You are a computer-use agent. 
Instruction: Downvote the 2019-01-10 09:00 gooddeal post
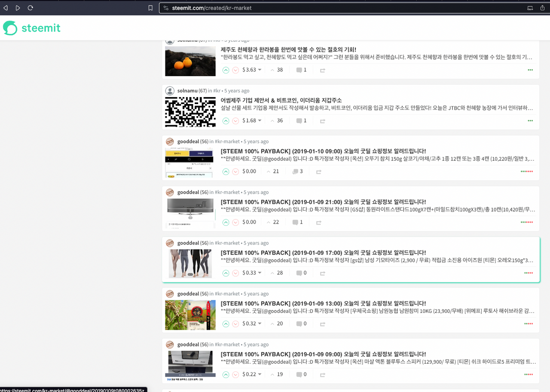tap(235, 171)
